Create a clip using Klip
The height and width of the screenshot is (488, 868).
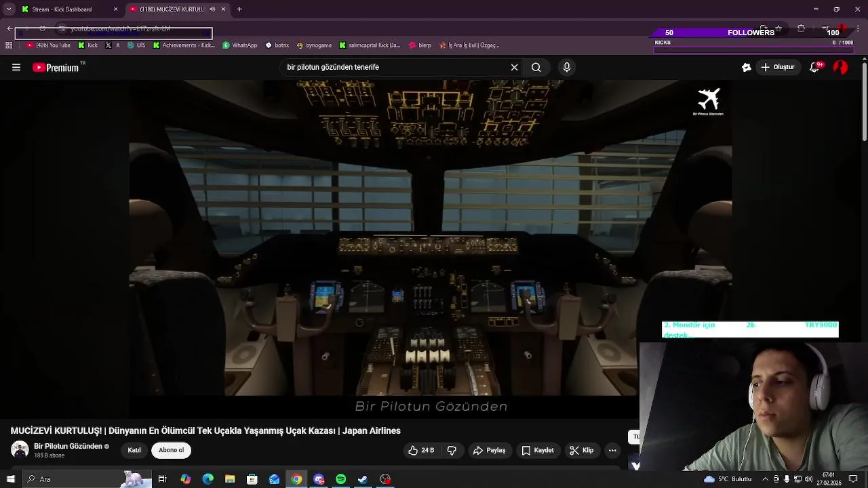coord(582,450)
